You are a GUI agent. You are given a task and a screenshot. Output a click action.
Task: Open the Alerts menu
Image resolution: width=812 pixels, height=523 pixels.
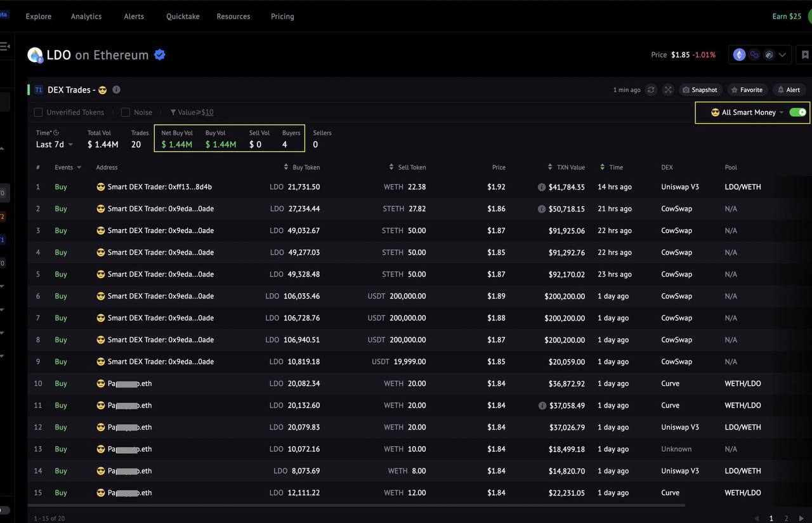[134, 17]
